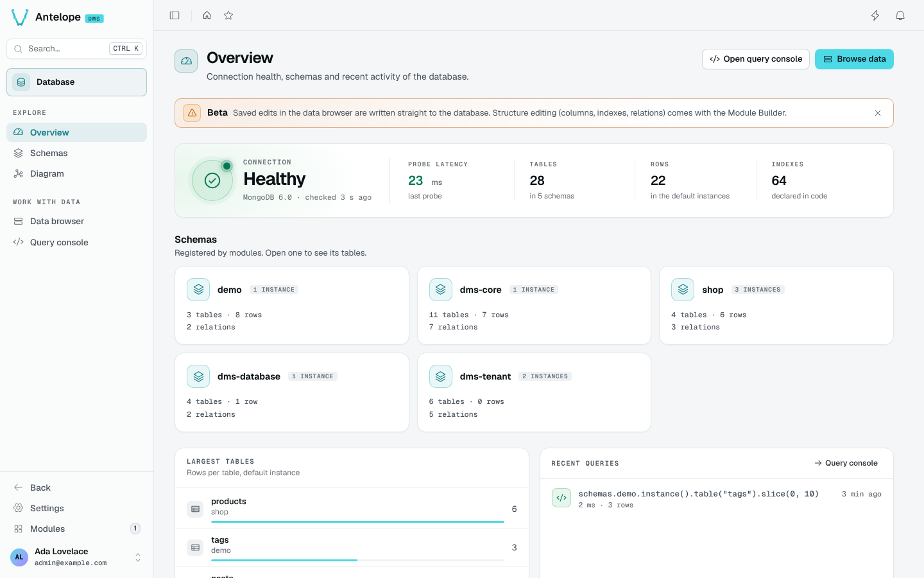Go Back via sidebar link
This screenshot has width=924, height=578.
click(x=76, y=487)
